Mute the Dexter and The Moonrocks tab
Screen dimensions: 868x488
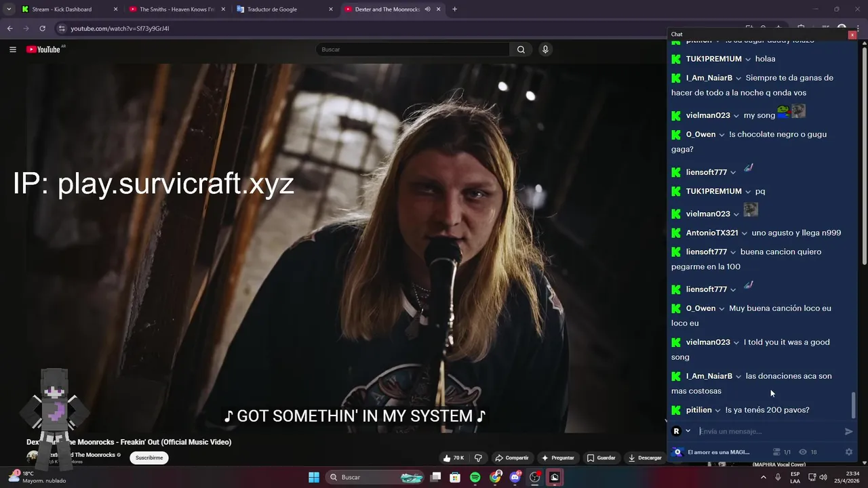pos(427,9)
